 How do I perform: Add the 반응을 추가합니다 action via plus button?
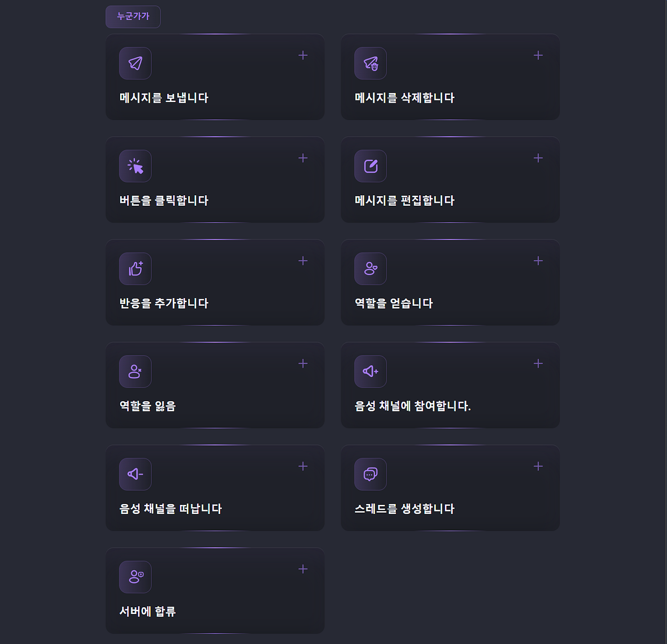point(303,261)
